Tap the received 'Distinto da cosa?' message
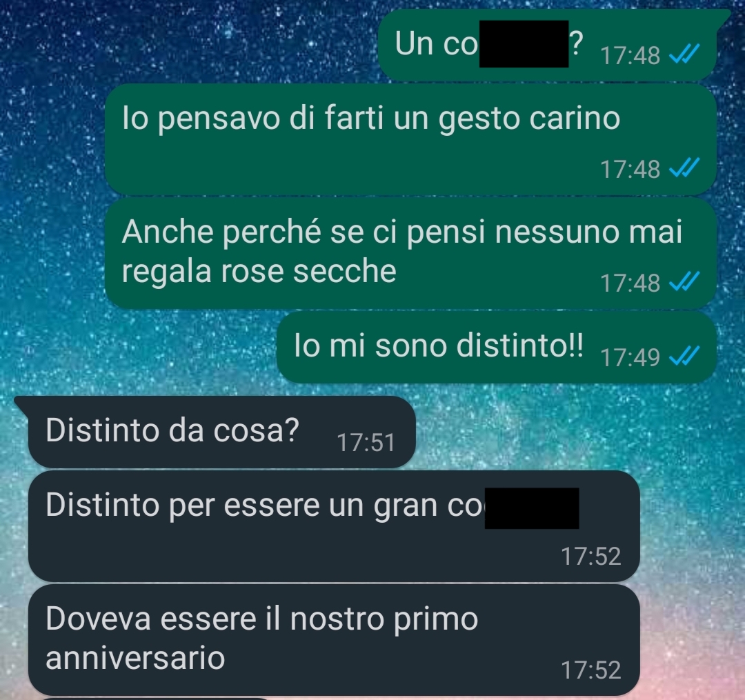745x700 pixels. tap(222, 432)
